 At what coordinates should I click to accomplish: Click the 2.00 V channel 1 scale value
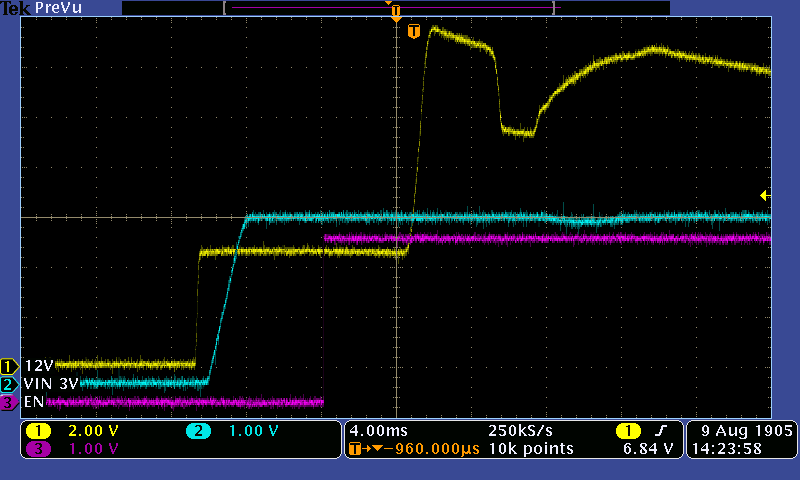[93, 431]
